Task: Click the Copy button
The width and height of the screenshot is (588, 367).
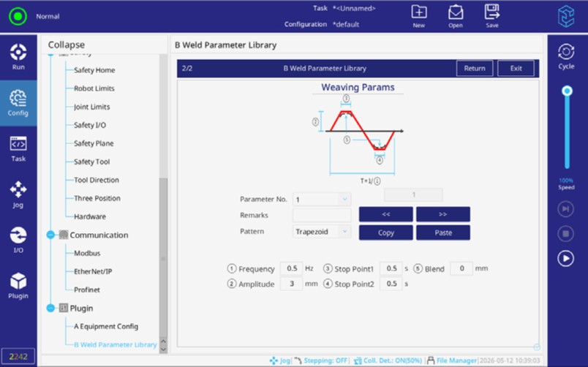Action: (385, 232)
